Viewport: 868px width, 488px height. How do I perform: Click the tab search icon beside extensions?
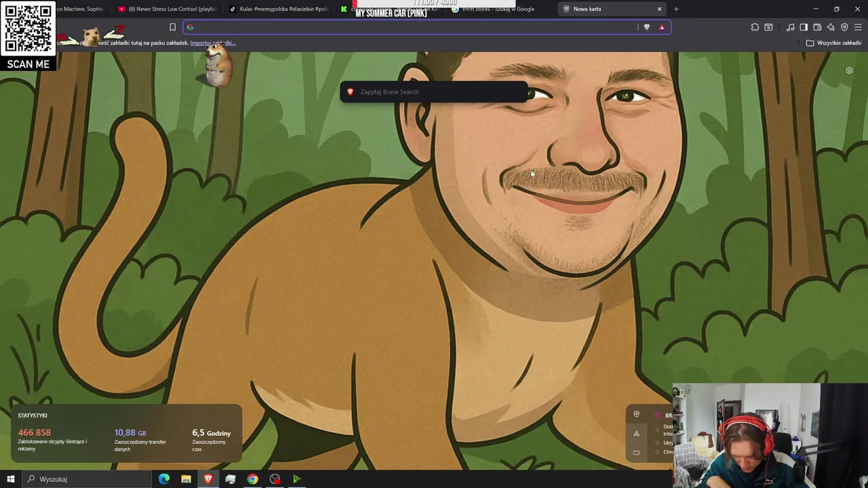pos(768,27)
